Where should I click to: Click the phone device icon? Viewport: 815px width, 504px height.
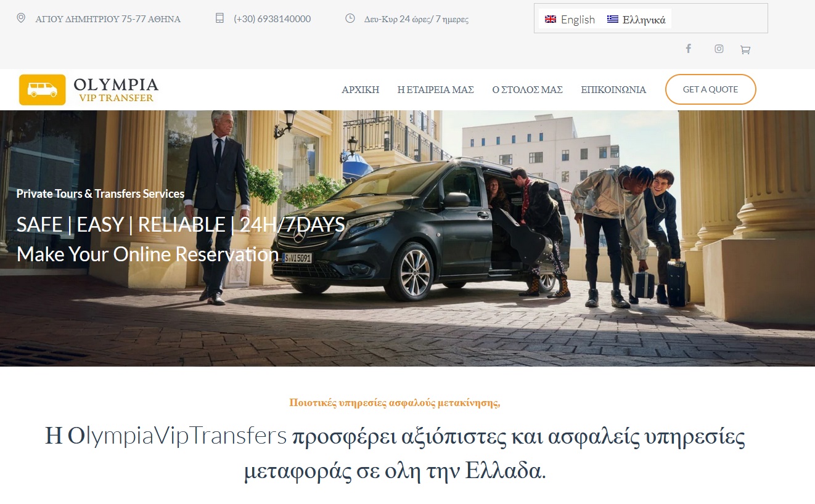tap(219, 18)
